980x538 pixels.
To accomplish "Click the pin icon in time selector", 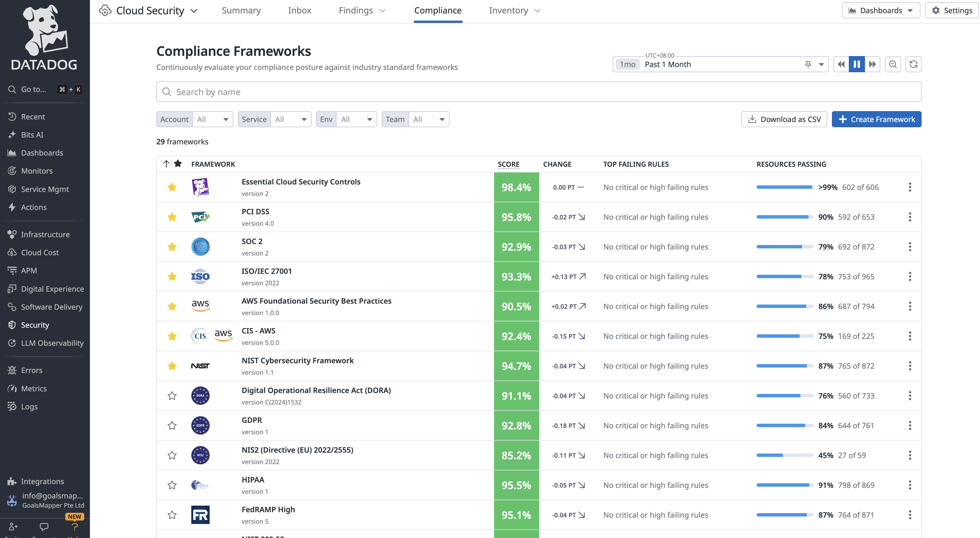I will 808,64.
